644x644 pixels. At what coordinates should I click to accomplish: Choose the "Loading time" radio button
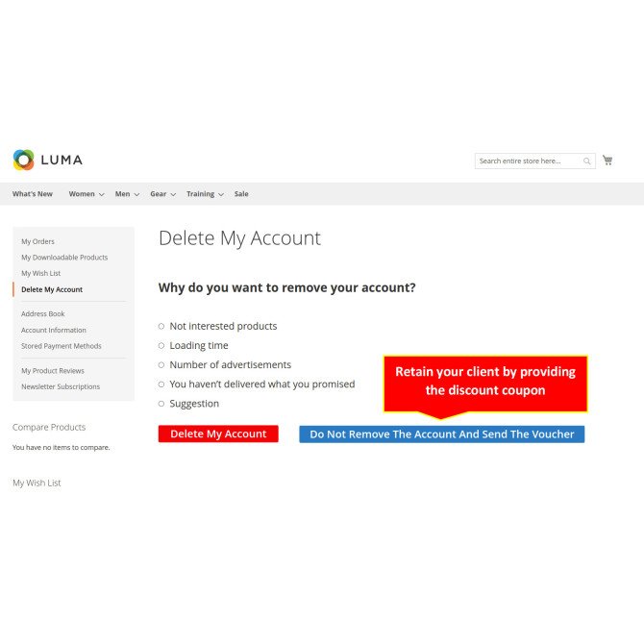pyautogui.click(x=161, y=345)
